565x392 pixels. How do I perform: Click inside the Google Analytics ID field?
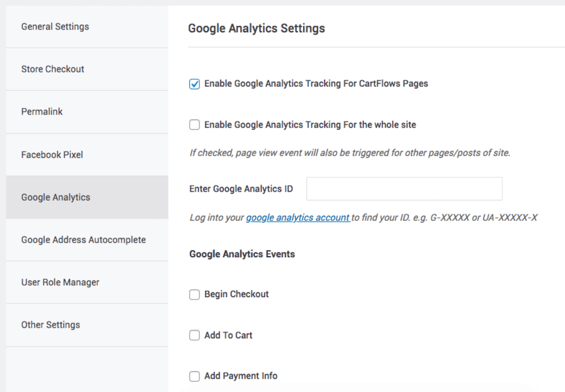(x=404, y=189)
